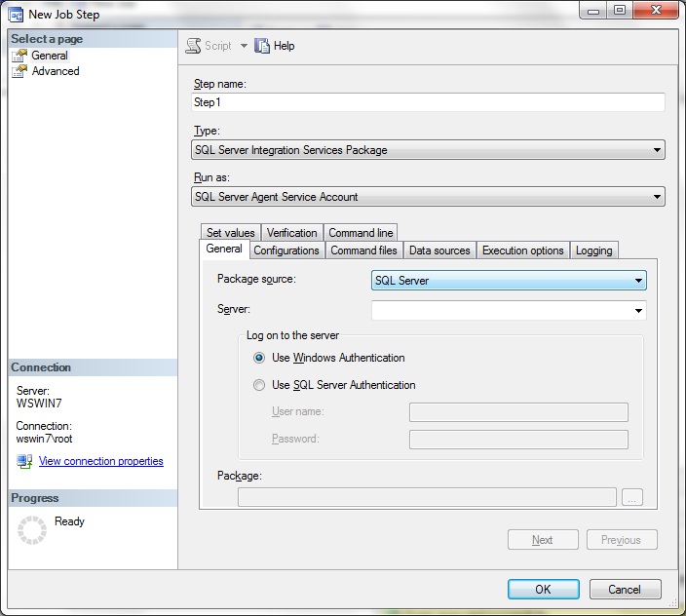Select Use Windows Authentication radio button
Viewport: 686px width, 616px height.
tap(259, 358)
